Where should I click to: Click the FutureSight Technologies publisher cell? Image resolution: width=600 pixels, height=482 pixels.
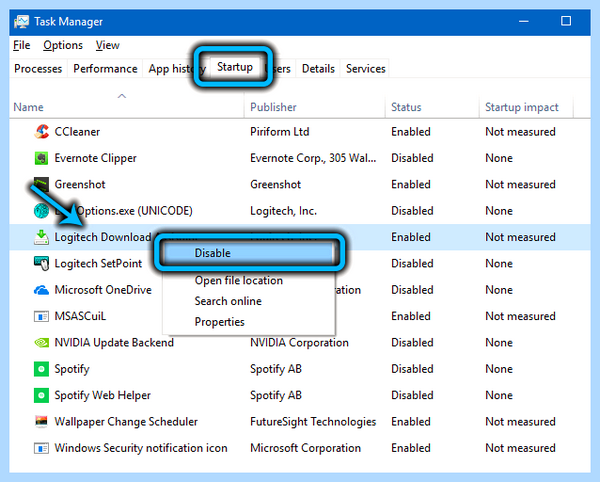tap(313, 422)
